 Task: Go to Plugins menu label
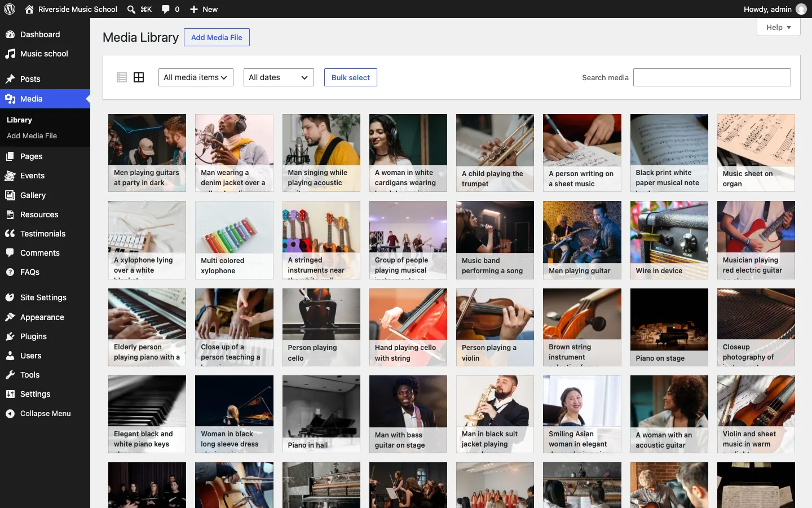33,336
